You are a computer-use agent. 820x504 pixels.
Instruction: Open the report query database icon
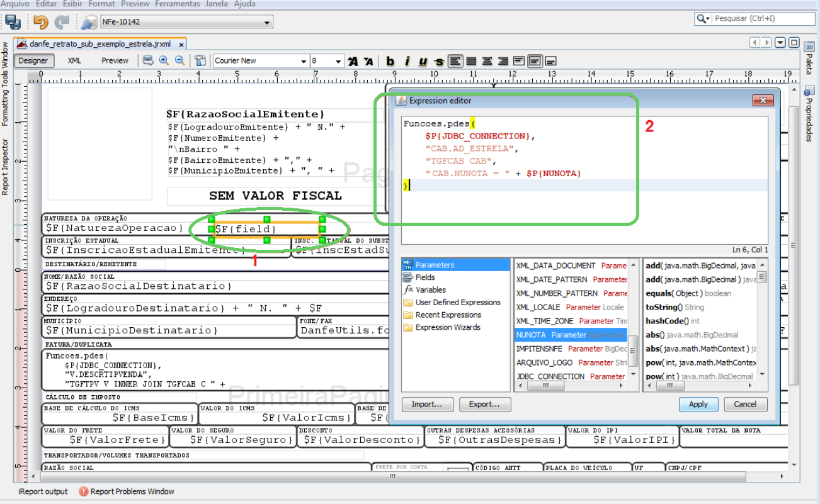click(x=148, y=60)
